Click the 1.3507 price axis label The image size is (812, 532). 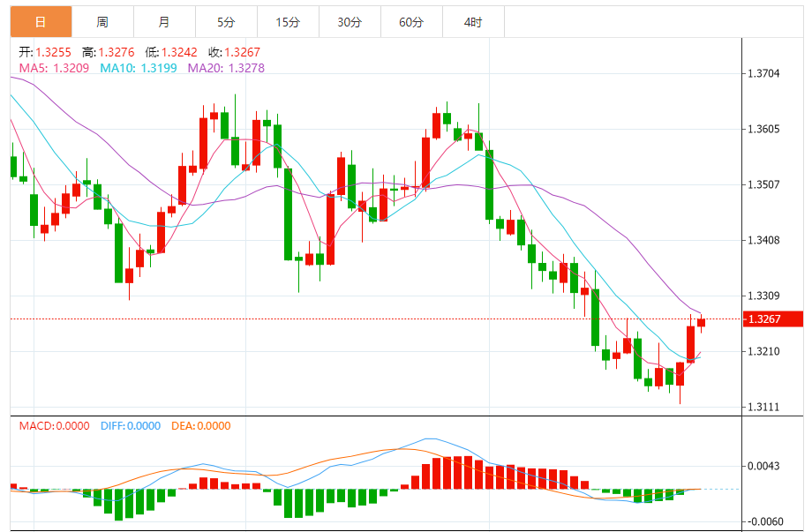click(x=763, y=184)
